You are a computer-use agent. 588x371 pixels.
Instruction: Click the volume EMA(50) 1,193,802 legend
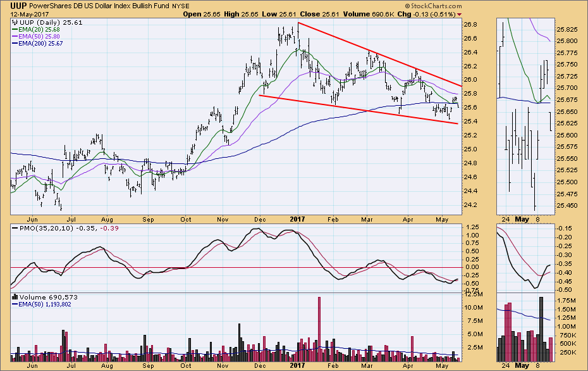pyautogui.click(x=42, y=304)
